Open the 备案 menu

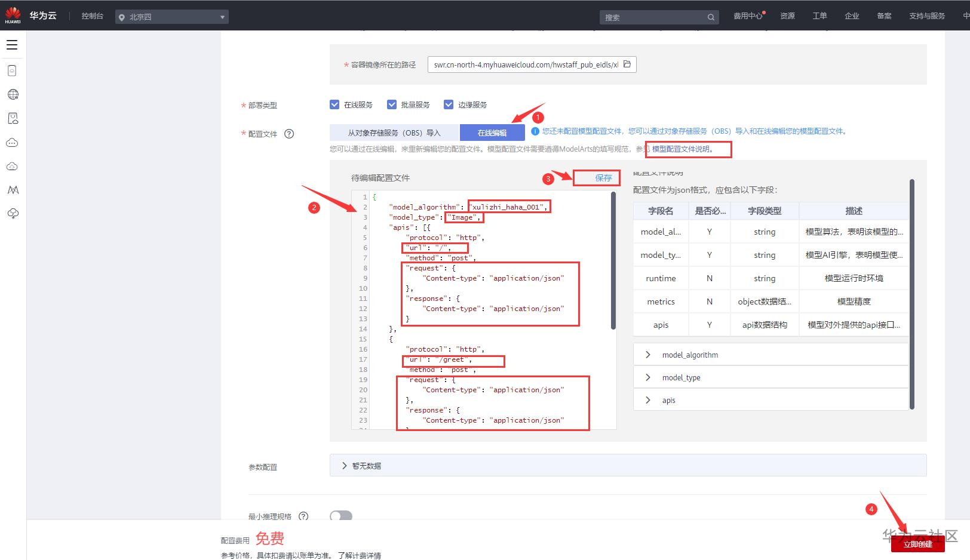click(x=884, y=16)
